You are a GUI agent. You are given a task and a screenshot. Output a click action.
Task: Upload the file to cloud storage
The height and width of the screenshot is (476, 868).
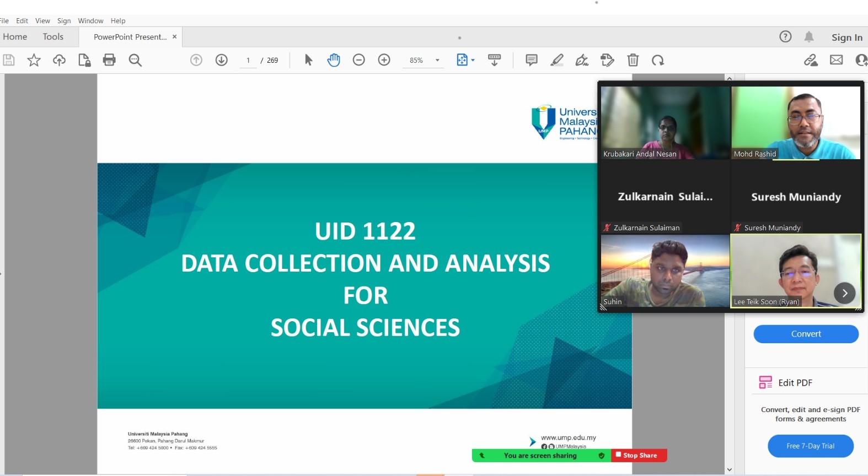pyautogui.click(x=59, y=60)
